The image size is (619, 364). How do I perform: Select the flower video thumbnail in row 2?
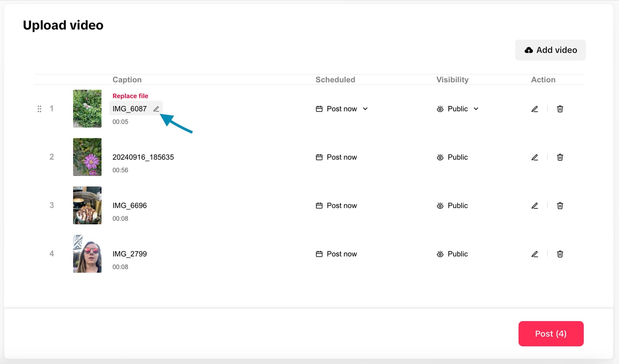87,157
